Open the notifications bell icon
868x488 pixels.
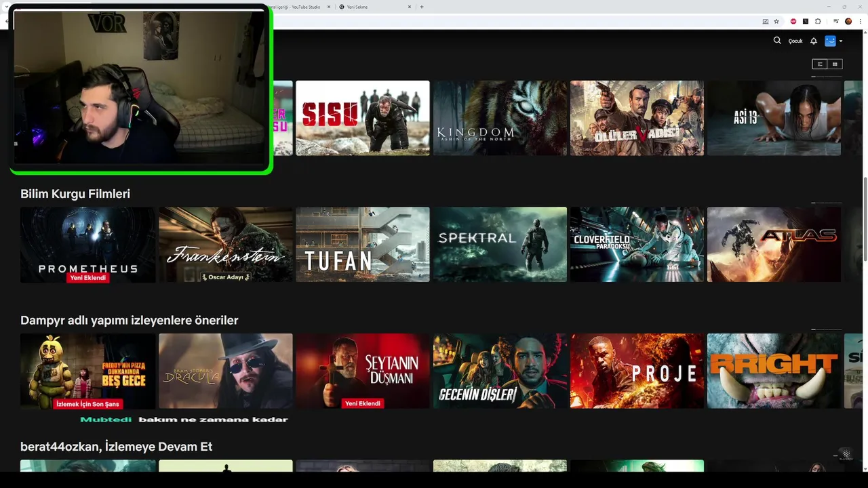[x=814, y=41]
